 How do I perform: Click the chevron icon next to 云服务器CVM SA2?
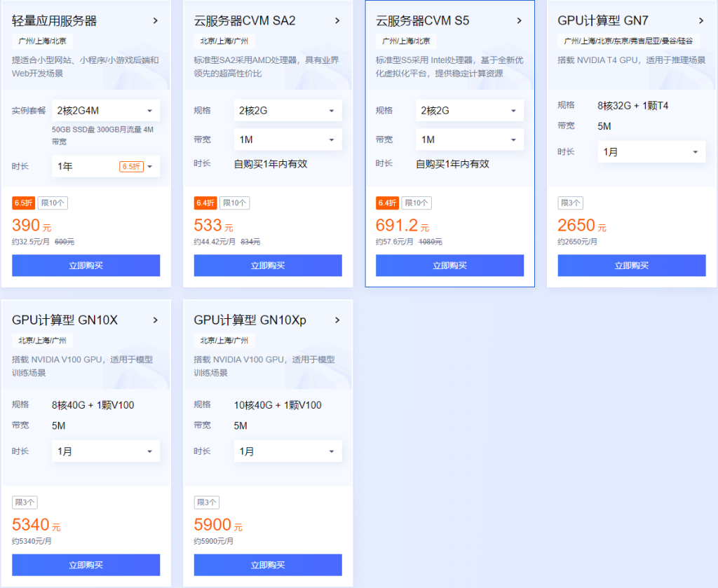coord(337,21)
